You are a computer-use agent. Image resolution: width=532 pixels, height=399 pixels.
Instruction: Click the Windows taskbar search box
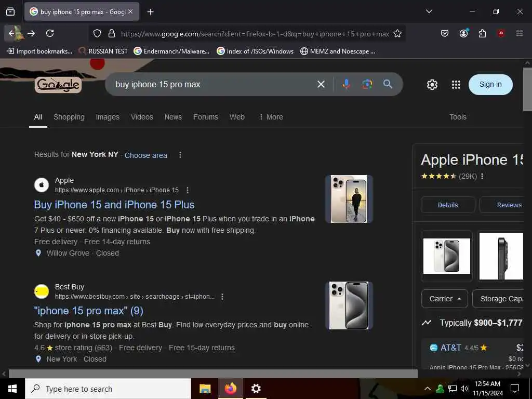click(x=108, y=389)
